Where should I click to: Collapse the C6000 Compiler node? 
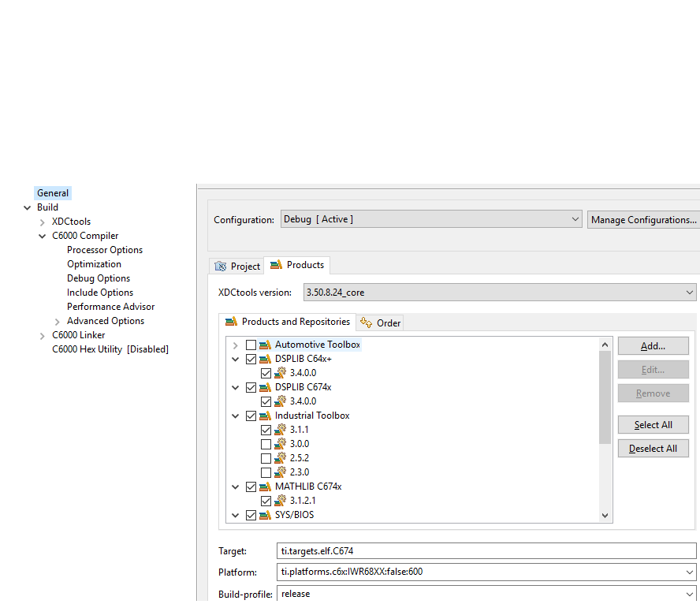point(43,236)
